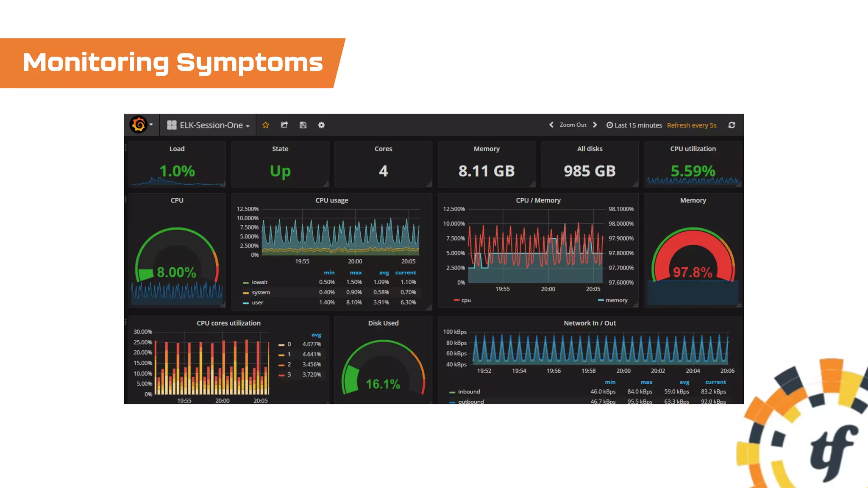Sort Network legend by max column
Image resolution: width=868 pixels, height=488 pixels.
646,382
